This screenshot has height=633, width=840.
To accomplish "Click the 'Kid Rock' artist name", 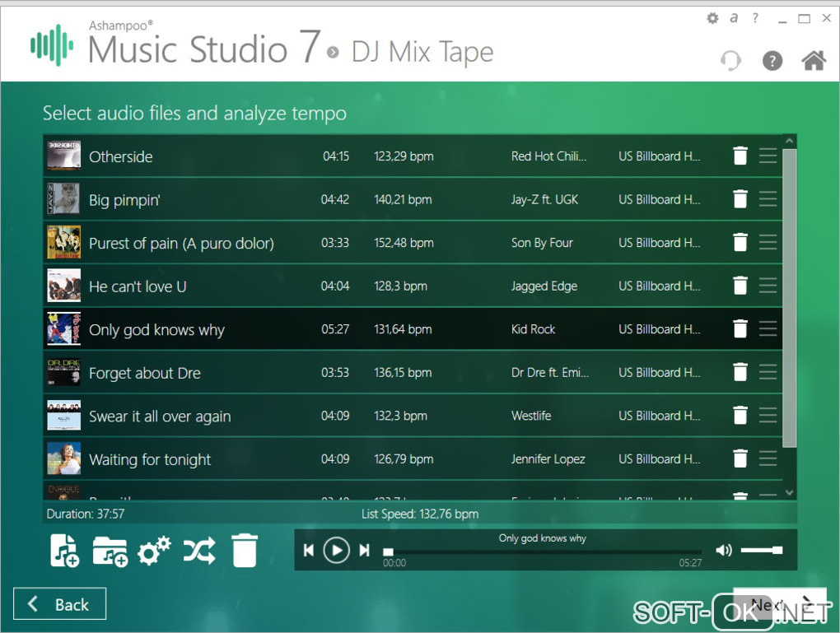I will 533,329.
